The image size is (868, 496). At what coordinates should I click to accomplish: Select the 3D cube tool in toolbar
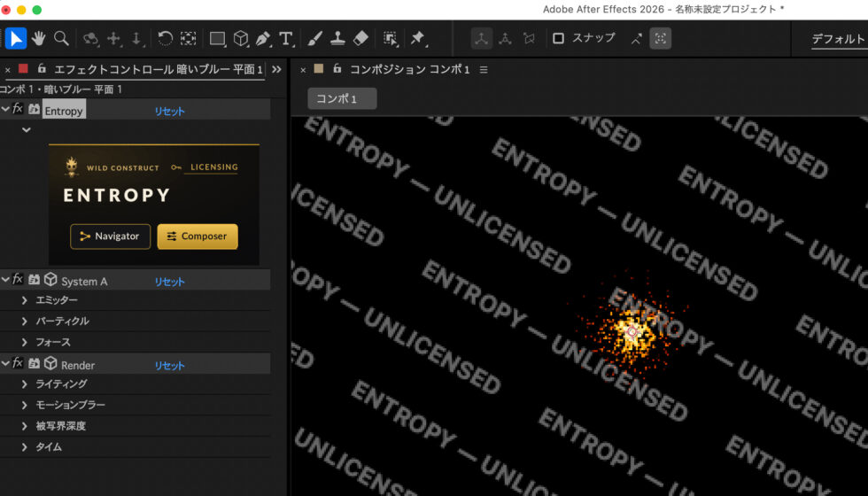(241, 38)
